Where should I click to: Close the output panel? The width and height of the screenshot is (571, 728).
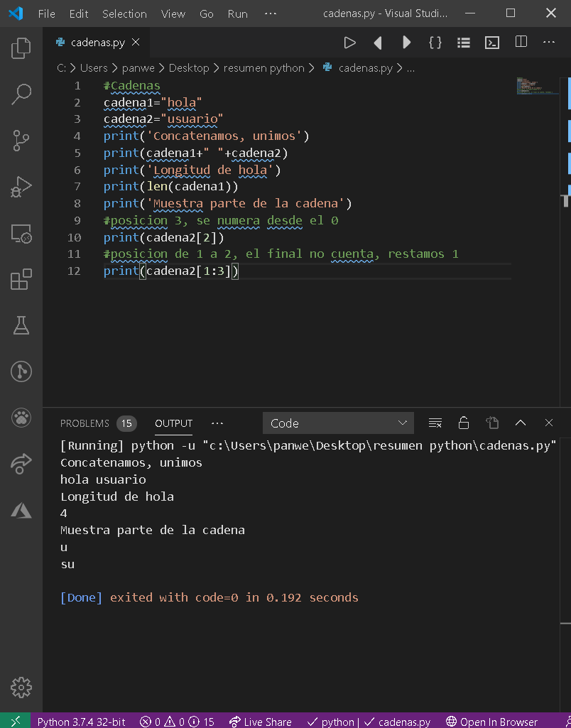(x=549, y=423)
